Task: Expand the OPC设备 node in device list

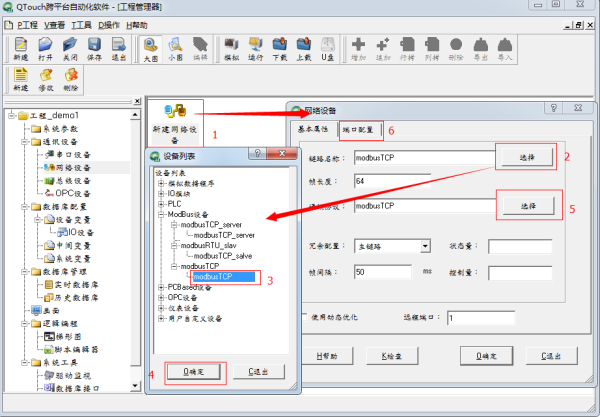Action: point(160,297)
